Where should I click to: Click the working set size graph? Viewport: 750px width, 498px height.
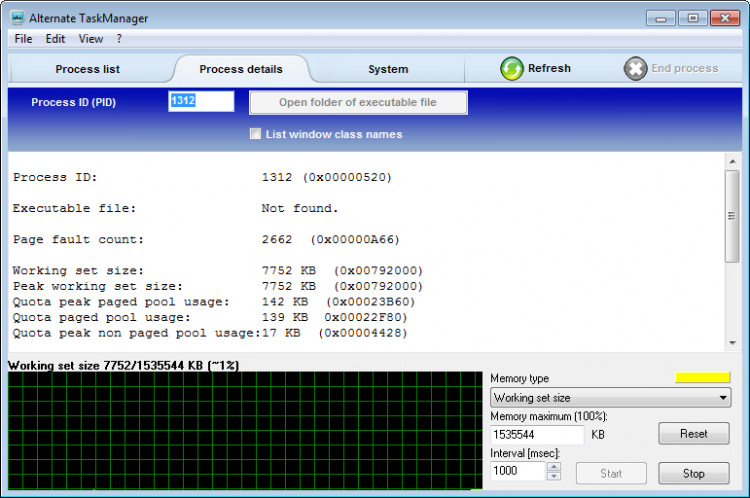pyautogui.click(x=245, y=431)
